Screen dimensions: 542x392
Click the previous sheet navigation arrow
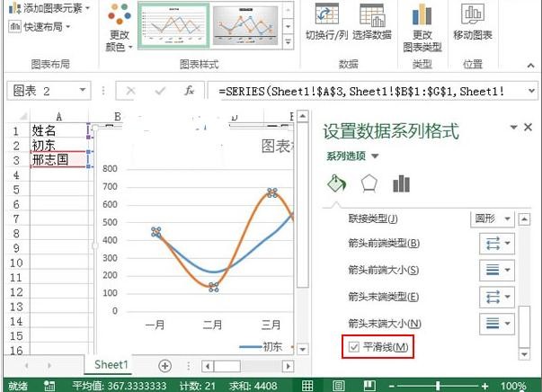click(27, 365)
